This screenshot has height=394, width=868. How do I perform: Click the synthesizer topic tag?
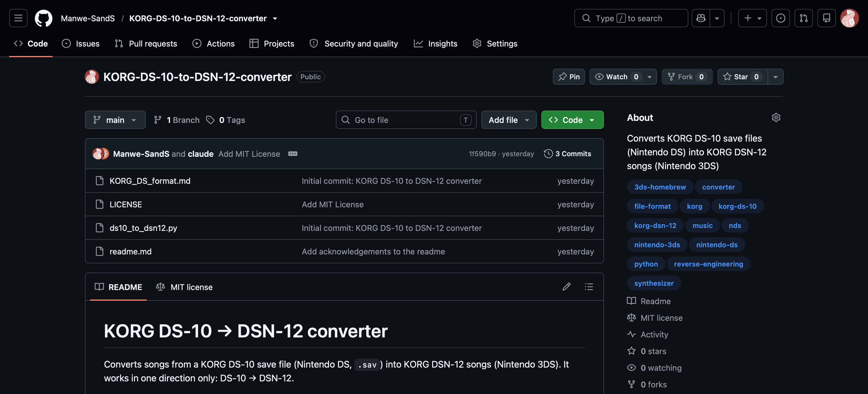[x=654, y=283]
